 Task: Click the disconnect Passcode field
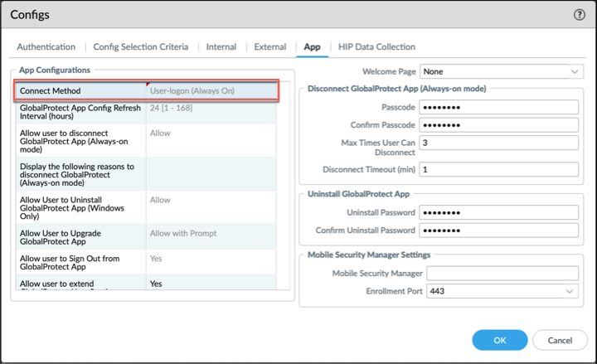coord(498,108)
